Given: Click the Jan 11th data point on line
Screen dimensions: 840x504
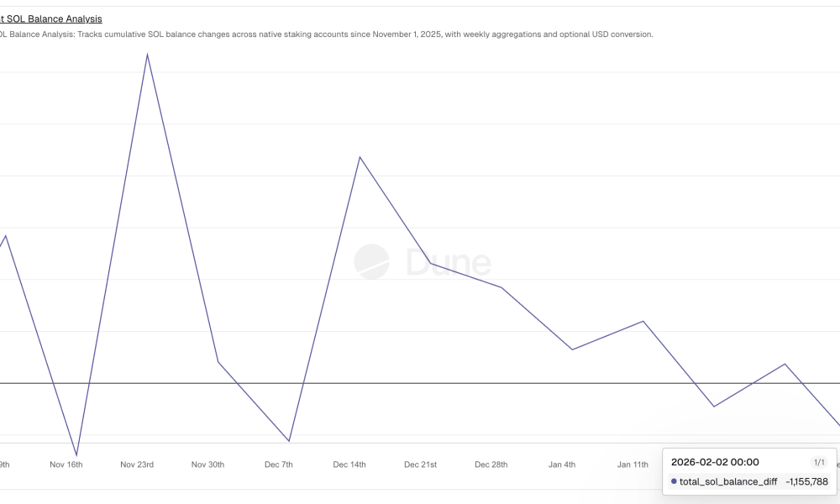Looking at the screenshot, I should (643, 321).
